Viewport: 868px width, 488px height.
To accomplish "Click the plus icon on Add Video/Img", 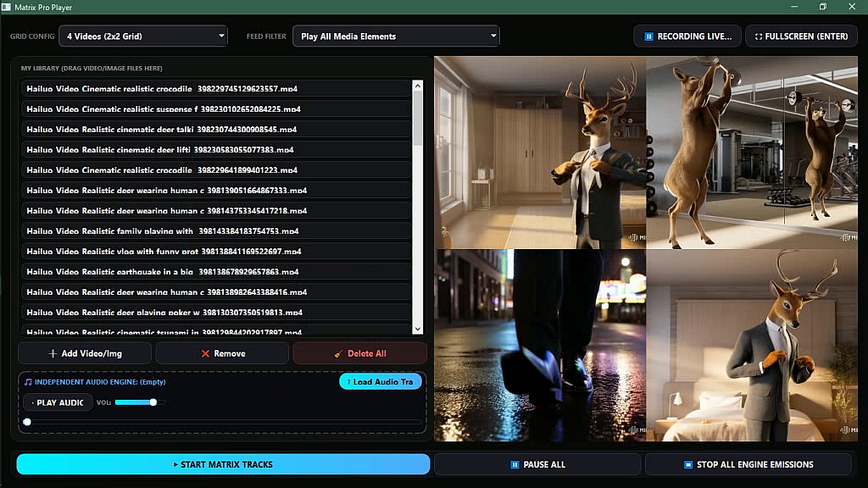I will tap(53, 353).
